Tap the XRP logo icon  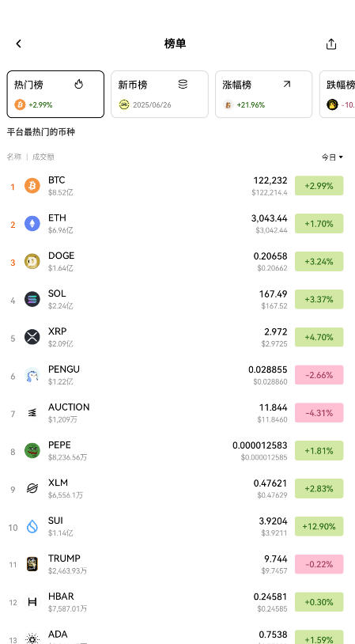(x=32, y=337)
